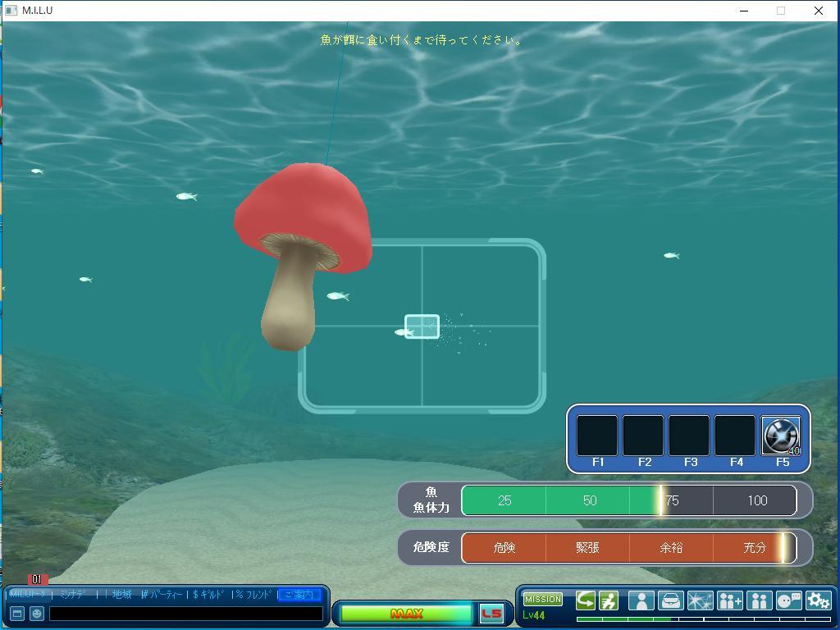The width and height of the screenshot is (840, 630).
Task: Select the 地域 chat tab
Action: (x=121, y=595)
